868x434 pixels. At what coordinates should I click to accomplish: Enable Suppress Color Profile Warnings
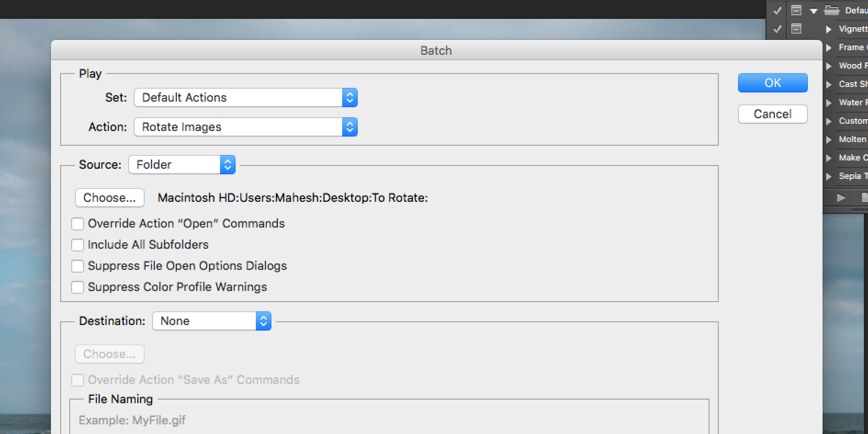pyautogui.click(x=78, y=287)
